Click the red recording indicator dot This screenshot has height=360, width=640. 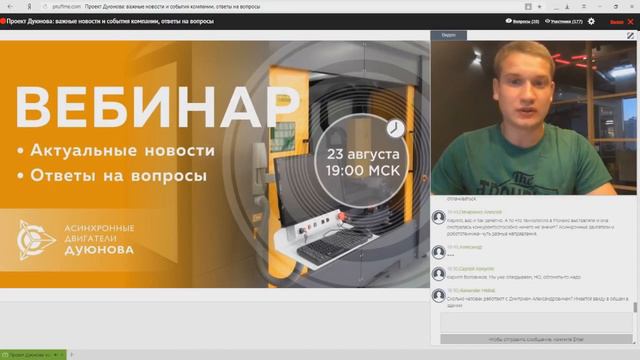[3, 21]
